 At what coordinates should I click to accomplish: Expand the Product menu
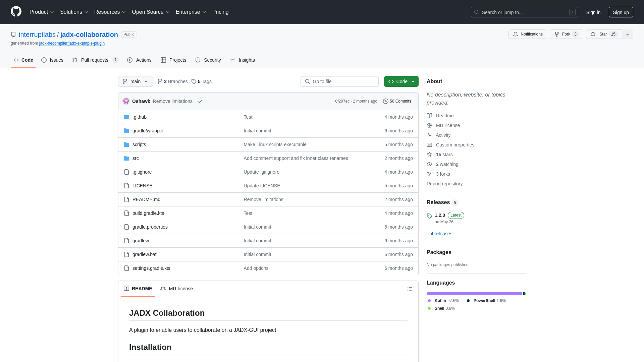pos(42,12)
